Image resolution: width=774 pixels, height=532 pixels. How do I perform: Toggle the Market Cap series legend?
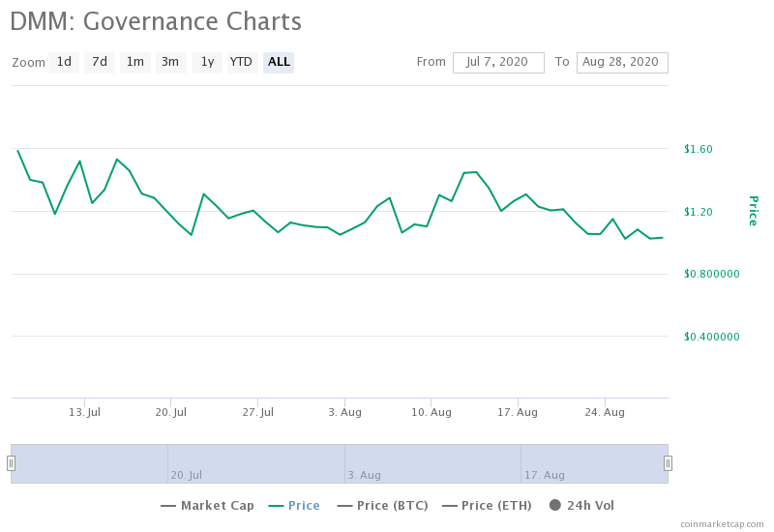207,505
